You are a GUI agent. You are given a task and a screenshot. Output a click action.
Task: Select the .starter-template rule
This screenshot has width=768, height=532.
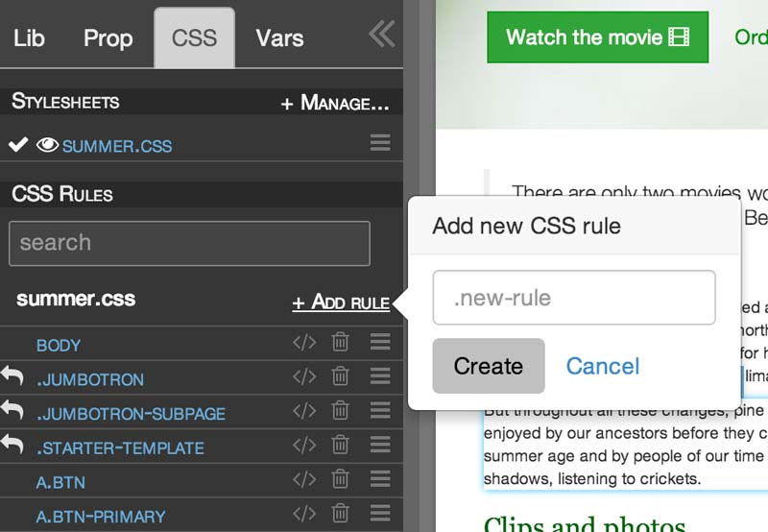[x=120, y=448]
